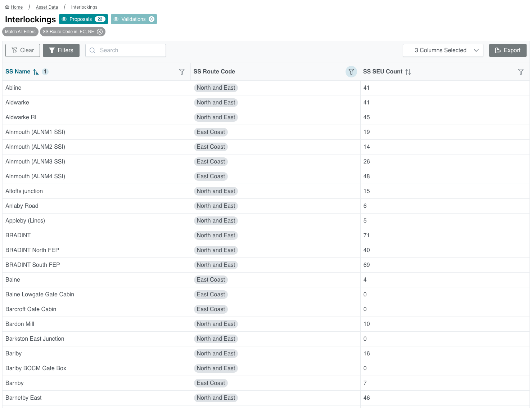Open the SS SEU Count filter icon
The image size is (532, 408).
point(520,72)
